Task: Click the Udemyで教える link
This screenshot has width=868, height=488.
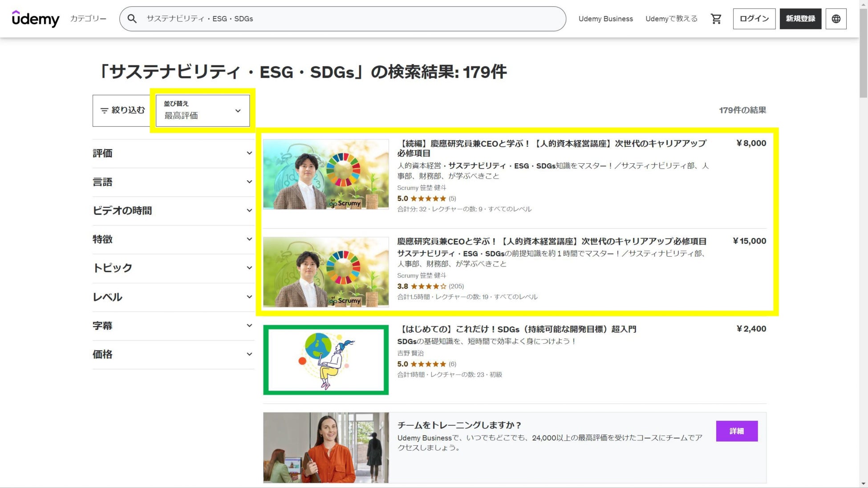Action: tap(671, 19)
